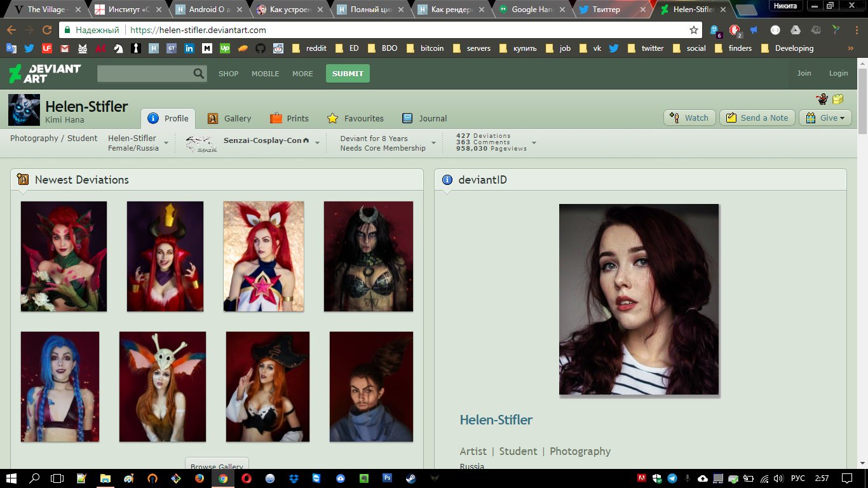Close the Helen-Stifler browser tab
The height and width of the screenshot is (488, 868).
click(x=724, y=10)
